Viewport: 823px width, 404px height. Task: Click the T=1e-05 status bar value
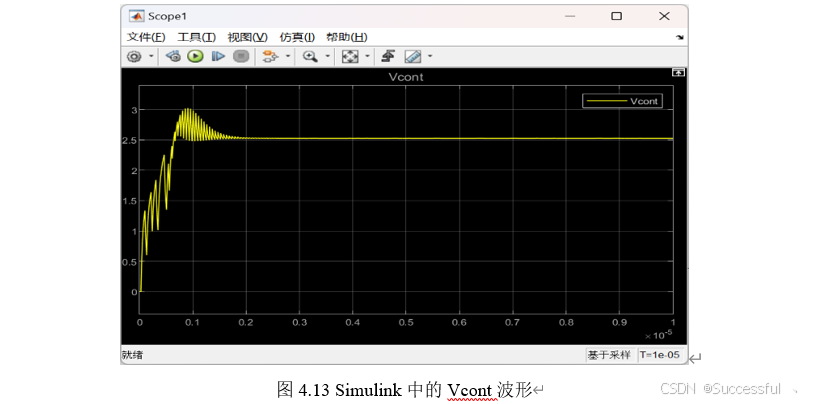[660, 355]
